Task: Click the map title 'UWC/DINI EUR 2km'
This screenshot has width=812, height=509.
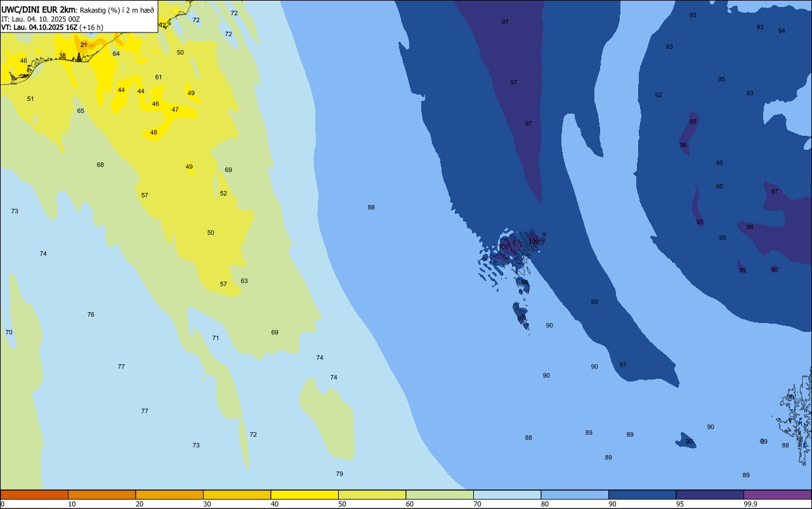Action: click(39, 9)
